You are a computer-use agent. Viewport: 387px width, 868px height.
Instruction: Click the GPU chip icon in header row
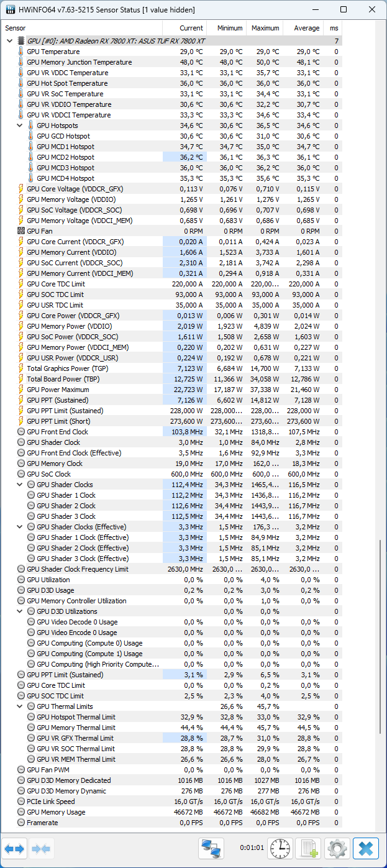point(21,41)
